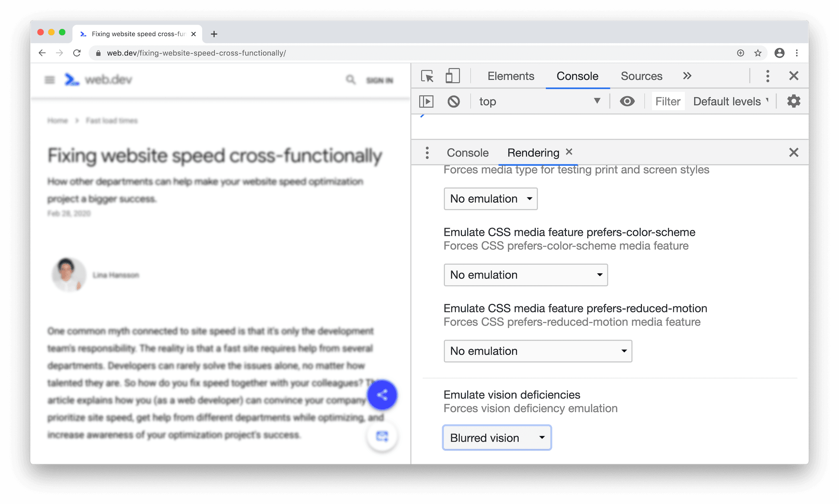This screenshot has height=504, width=839.
Task: Click the eye/visibility toggle icon
Action: (627, 101)
